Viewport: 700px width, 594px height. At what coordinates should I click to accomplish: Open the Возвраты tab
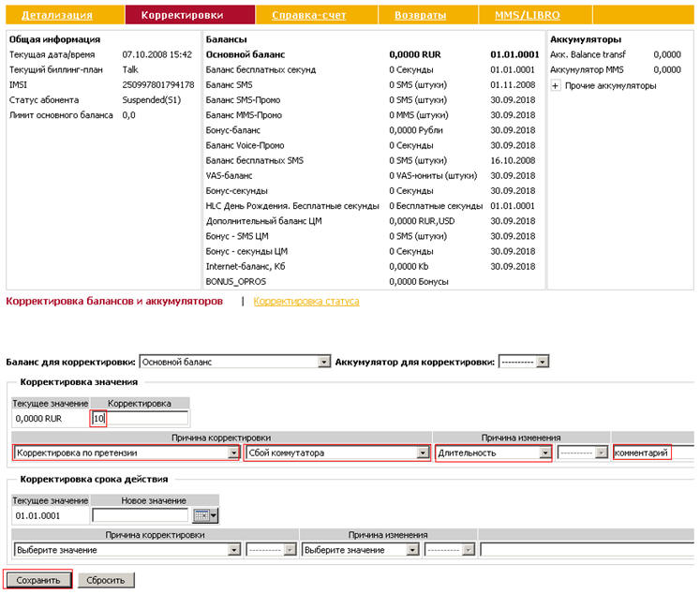(420, 15)
